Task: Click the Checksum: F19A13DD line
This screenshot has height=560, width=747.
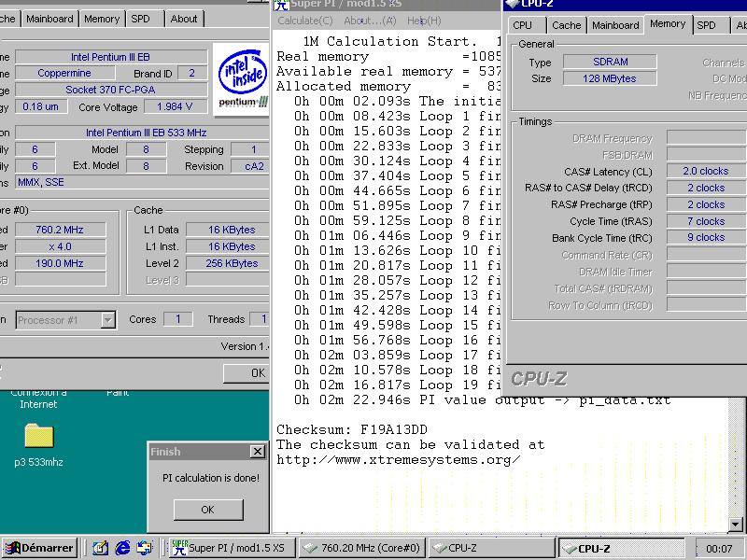Action: (352, 429)
